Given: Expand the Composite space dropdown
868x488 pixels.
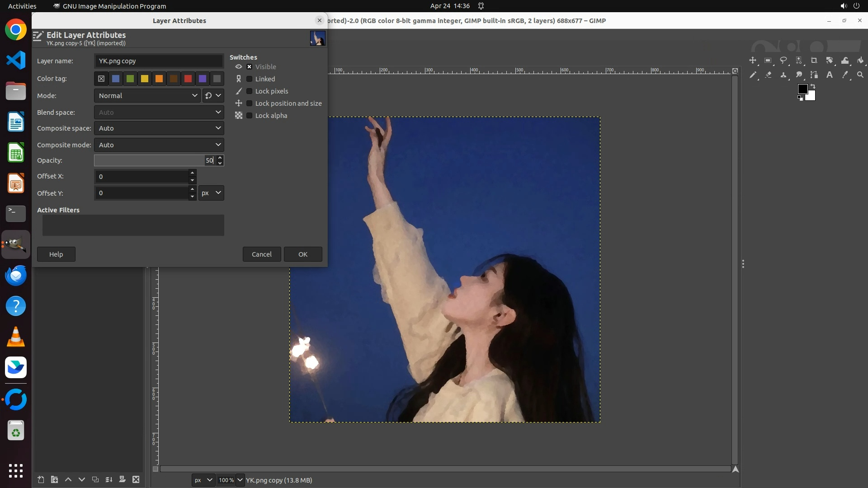Looking at the screenshot, I should coord(159,128).
